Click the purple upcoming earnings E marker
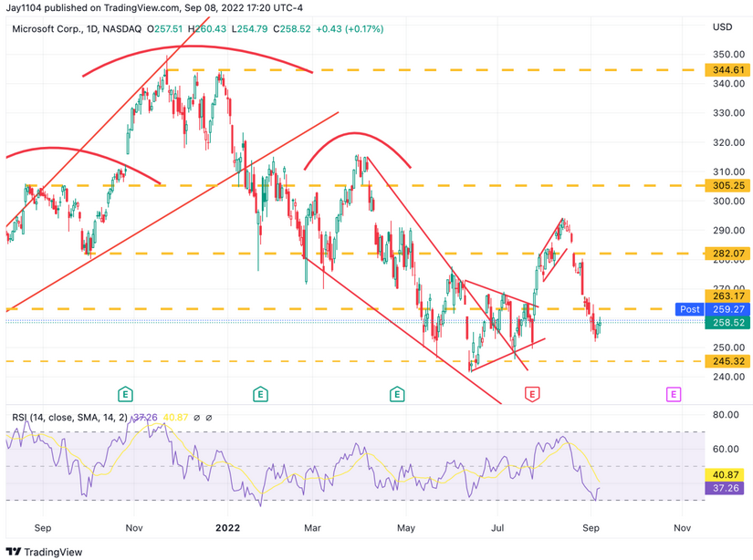This screenshot has width=753, height=560. (674, 394)
